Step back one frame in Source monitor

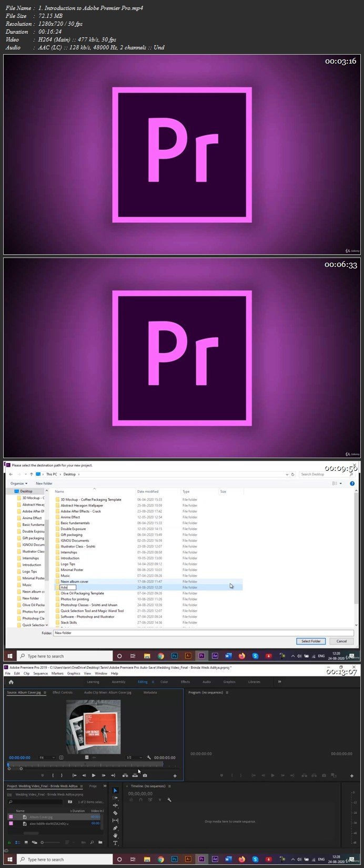tap(84, 775)
